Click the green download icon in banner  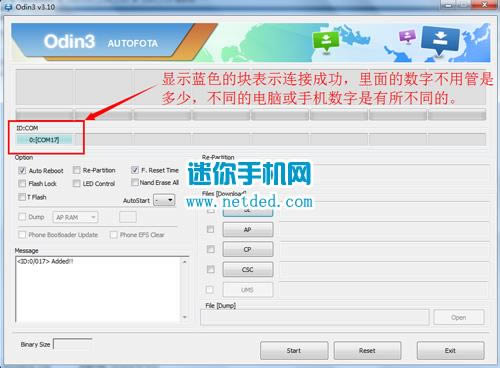click(326, 42)
